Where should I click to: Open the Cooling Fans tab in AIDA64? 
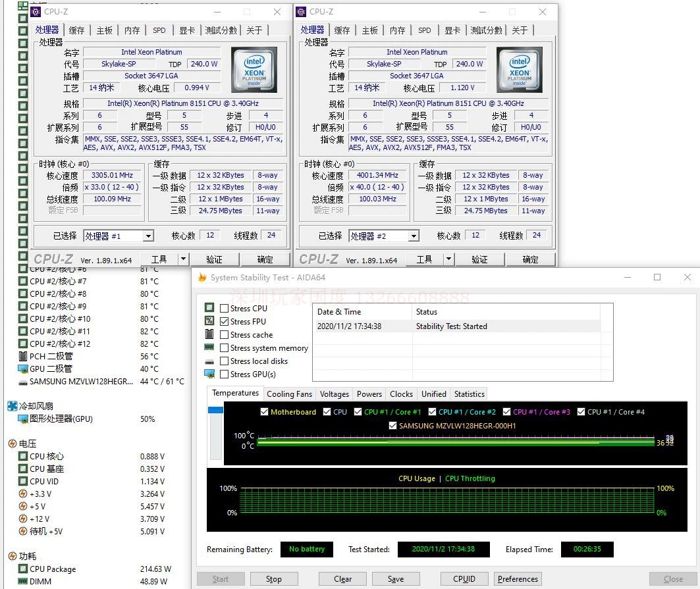pos(289,394)
